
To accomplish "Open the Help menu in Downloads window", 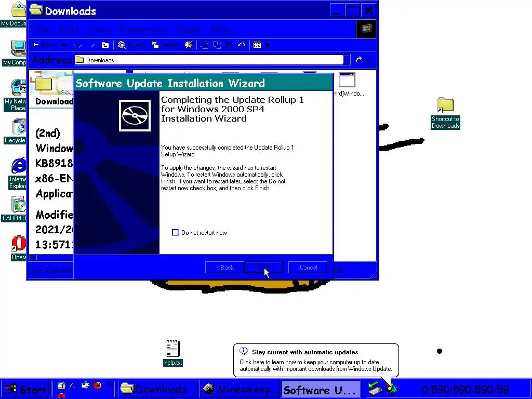I will (220, 30).
